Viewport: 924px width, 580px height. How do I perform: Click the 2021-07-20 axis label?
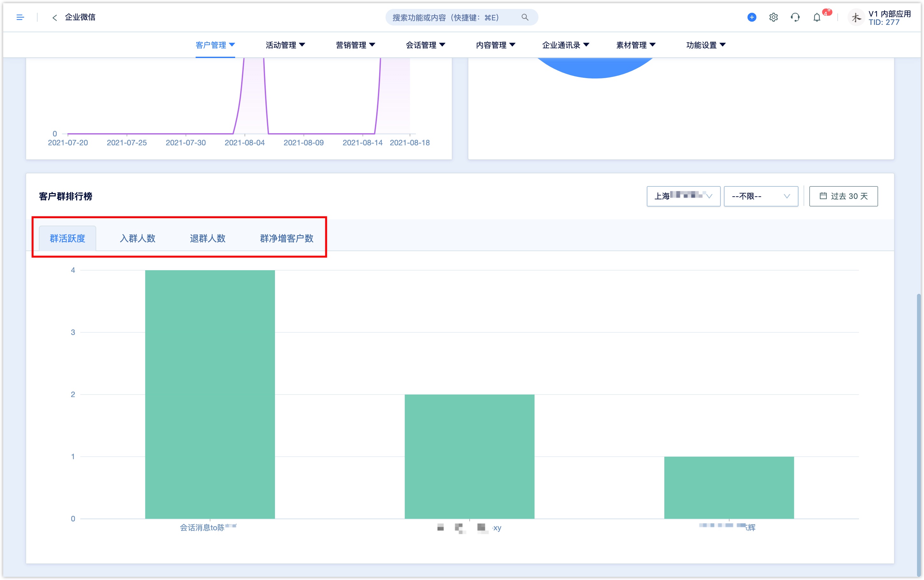pyautogui.click(x=68, y=143)
